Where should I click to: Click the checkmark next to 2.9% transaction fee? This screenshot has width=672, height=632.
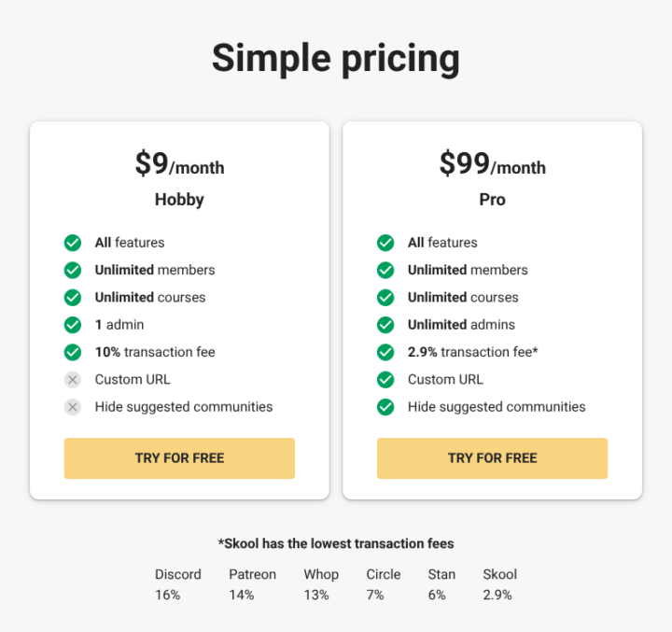point(385,352)
